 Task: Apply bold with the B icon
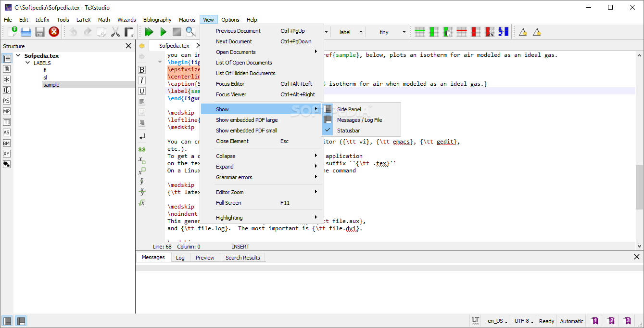click(142, 70)
